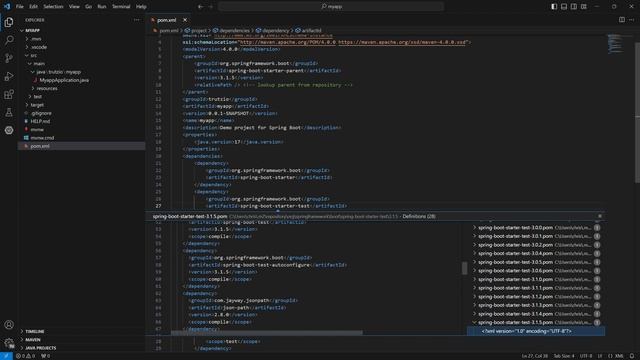This screenshot has height=360, width=640.
Task: Open Explorer more actions ellipsis
Action: tap(136, 20)
